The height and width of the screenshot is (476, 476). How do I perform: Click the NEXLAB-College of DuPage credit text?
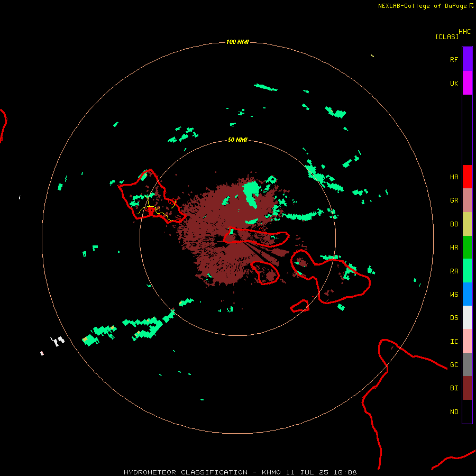(x=422, y=6)
